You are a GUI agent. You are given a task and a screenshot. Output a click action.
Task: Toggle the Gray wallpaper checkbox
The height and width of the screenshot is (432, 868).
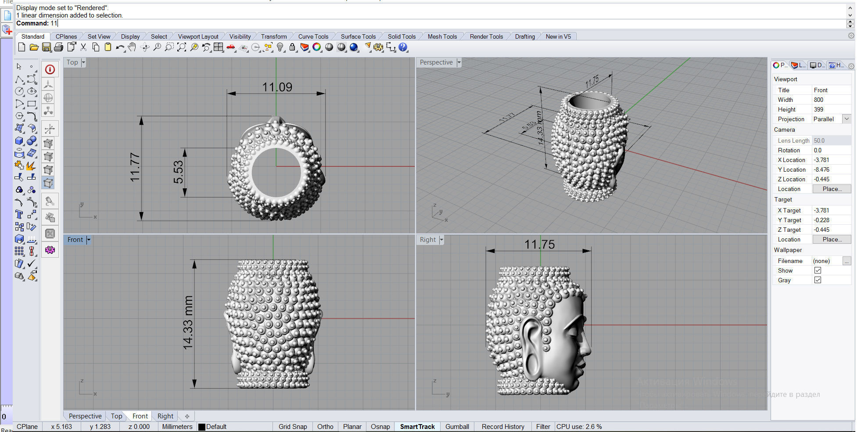click(818, 280)
